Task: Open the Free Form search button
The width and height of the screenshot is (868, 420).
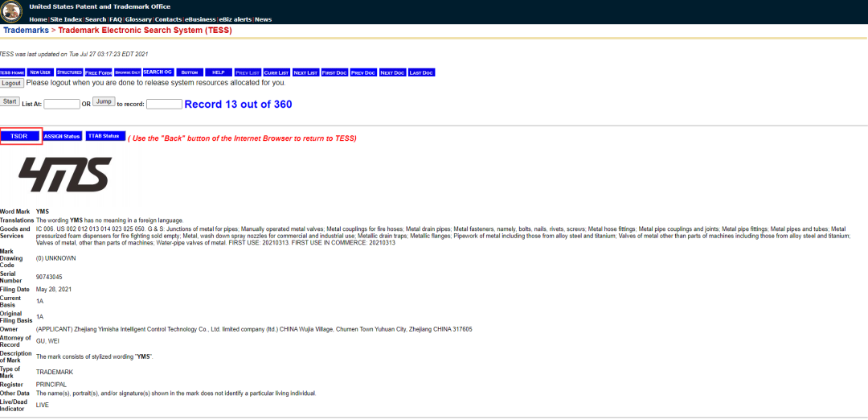Action: click(99, 72)
